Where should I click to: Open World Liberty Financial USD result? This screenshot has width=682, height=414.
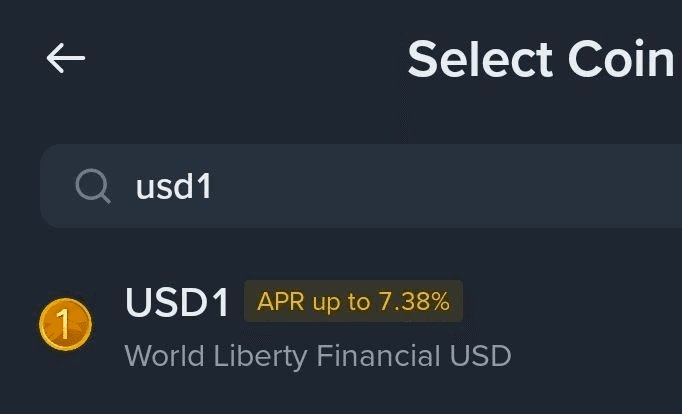tap(317, 355)
